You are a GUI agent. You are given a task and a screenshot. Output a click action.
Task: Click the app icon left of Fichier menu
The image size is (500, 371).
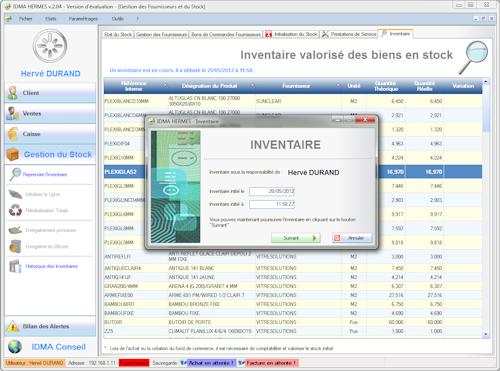click(9, 19)
